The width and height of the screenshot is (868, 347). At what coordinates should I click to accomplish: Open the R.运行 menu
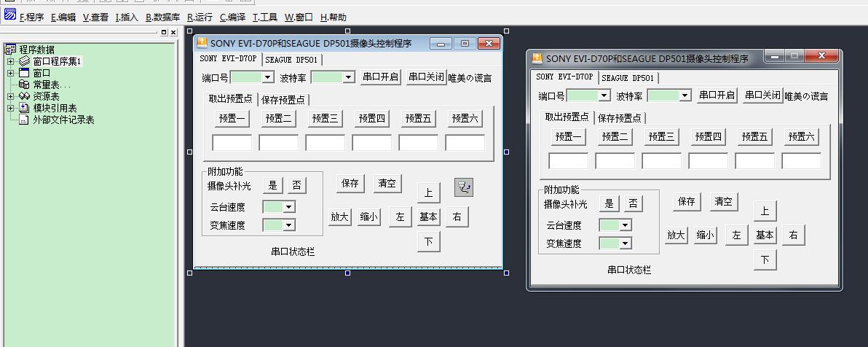(200, 17)
